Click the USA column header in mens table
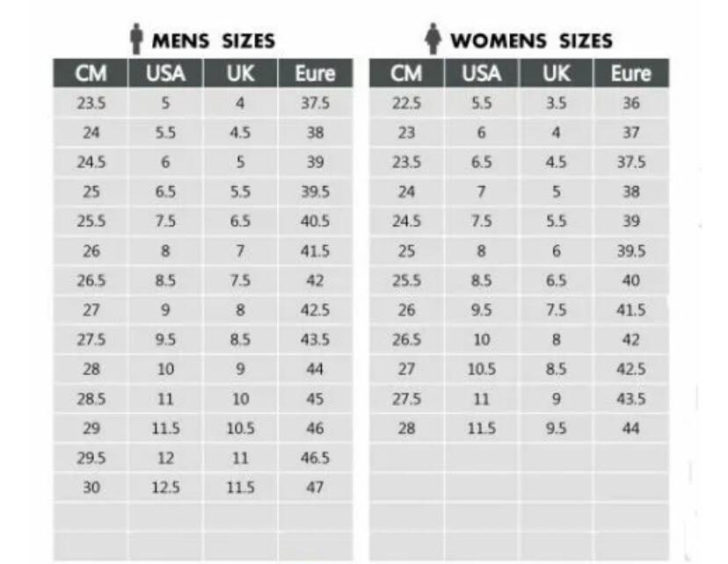Viewport: 728px width, 564px height. click(x=165, y=74)
